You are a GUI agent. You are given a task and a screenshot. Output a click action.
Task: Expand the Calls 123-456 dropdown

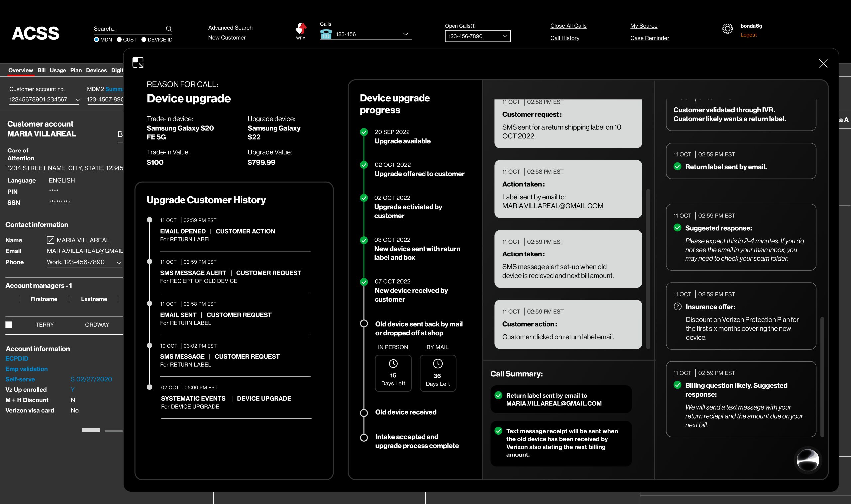(x=405, y=34)
